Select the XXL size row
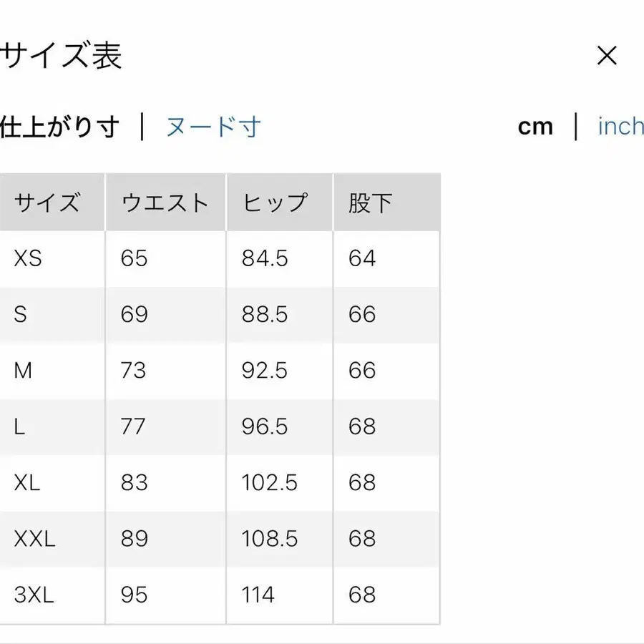Viewport: 644px width, 644px height. [32, 539]
